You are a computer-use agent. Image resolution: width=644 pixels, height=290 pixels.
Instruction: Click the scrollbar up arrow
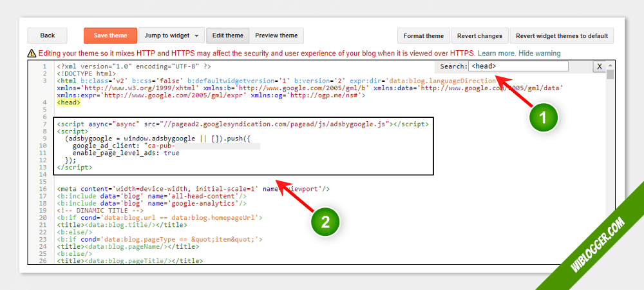tap(611, 65)
